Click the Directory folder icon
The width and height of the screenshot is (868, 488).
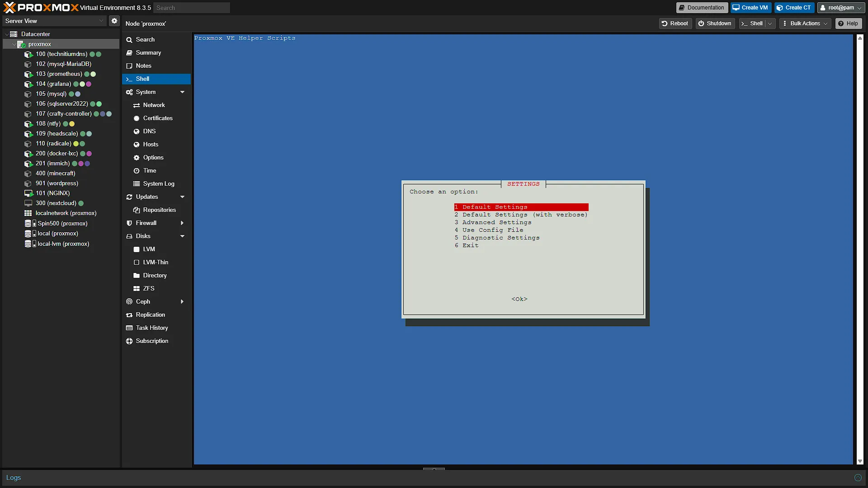point(137,276)
